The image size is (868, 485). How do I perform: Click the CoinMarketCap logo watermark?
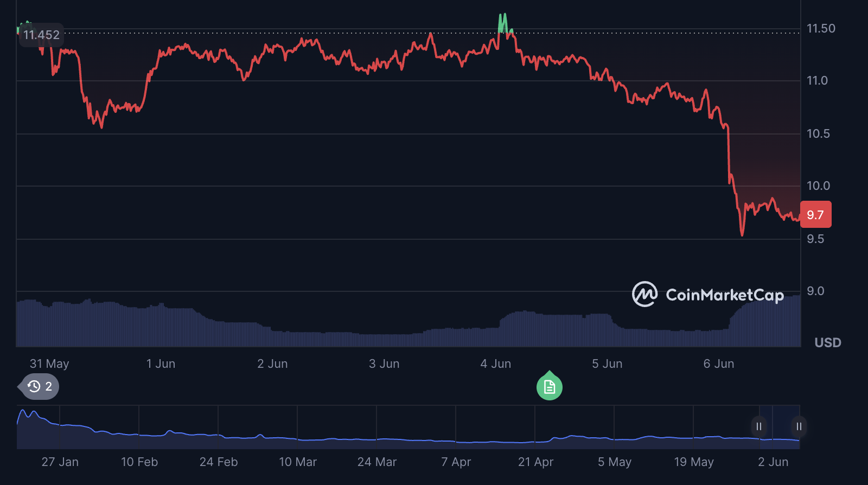pyautogui.click(x=707, y=295)
